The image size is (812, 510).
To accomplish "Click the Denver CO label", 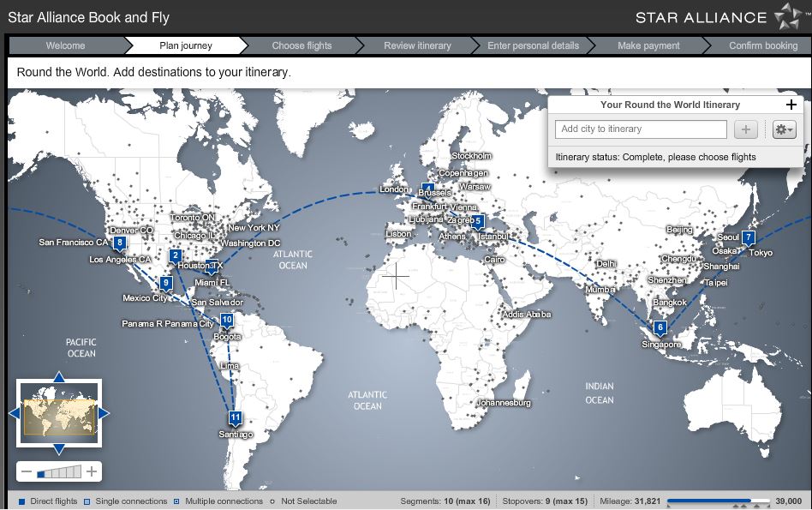I will (x=131, y=230).
